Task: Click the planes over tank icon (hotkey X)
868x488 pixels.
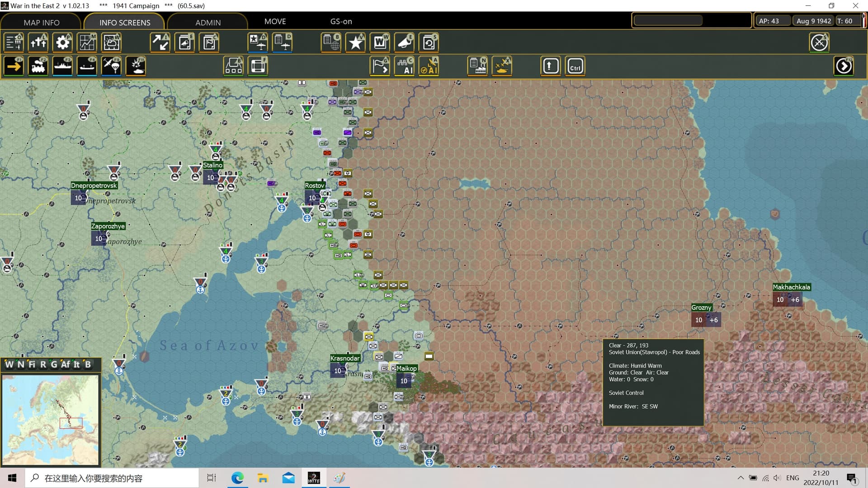Action: 502,66
